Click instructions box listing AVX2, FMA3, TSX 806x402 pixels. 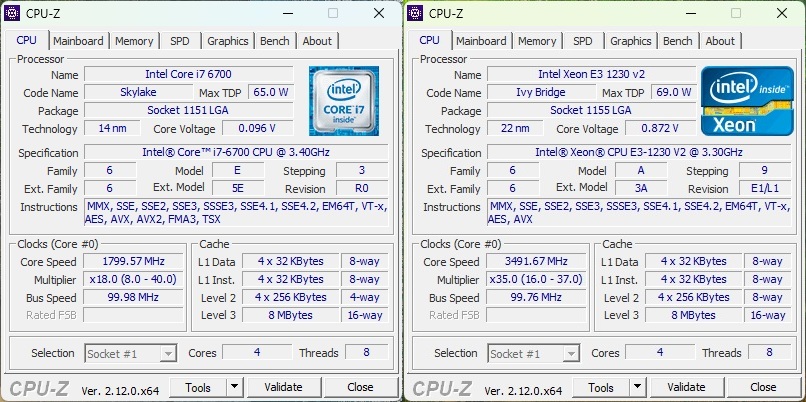coord(236,213)
